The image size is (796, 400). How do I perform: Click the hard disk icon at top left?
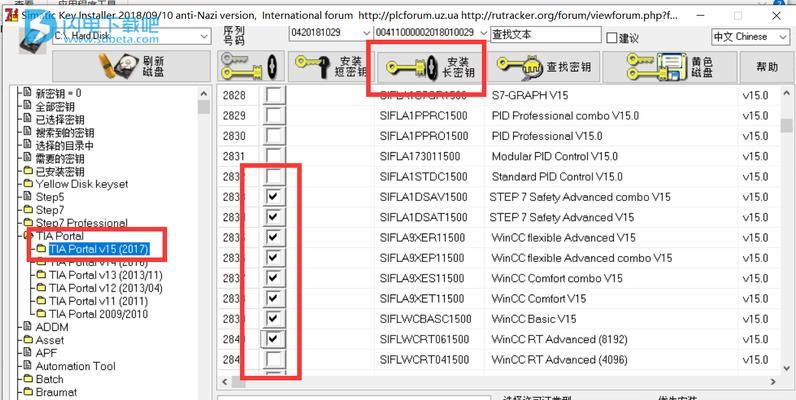(x=32, y=41)
